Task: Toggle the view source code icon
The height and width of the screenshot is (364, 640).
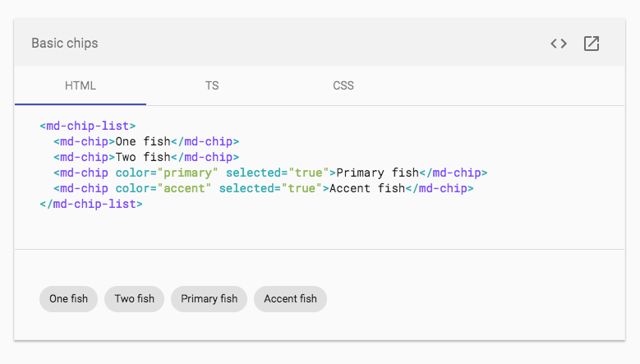Action: 559,44
